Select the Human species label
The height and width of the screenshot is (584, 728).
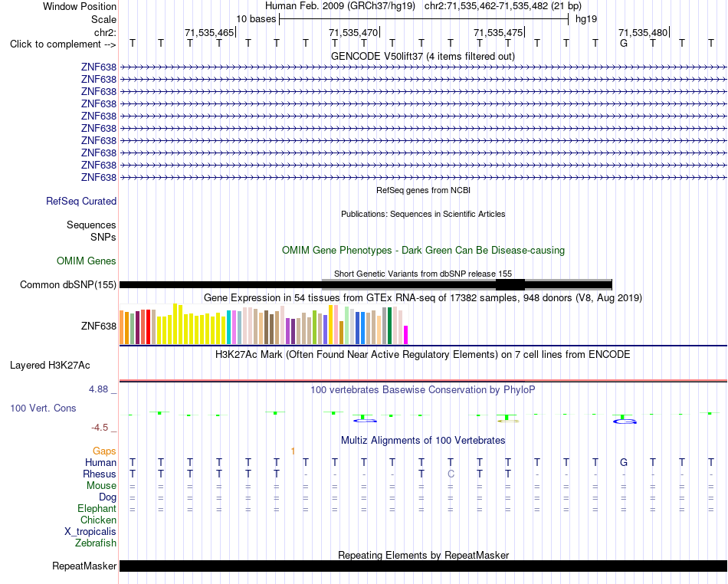(x=100, y=462)
